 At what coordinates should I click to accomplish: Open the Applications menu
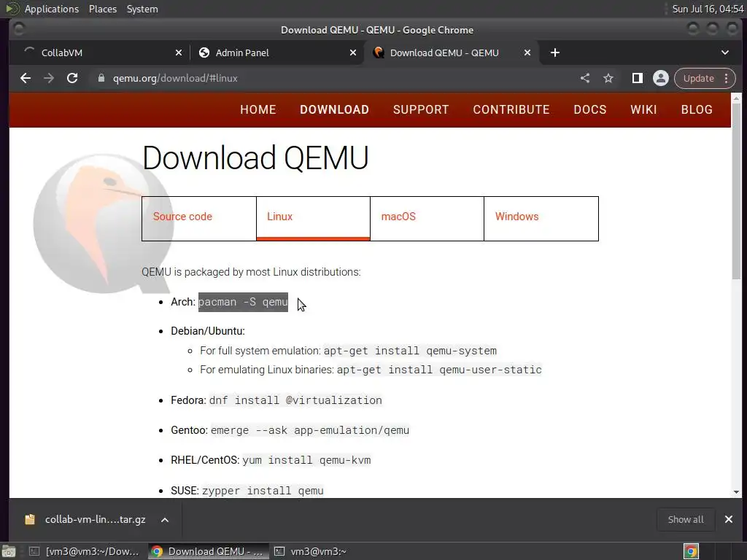(x=52, y=9)
